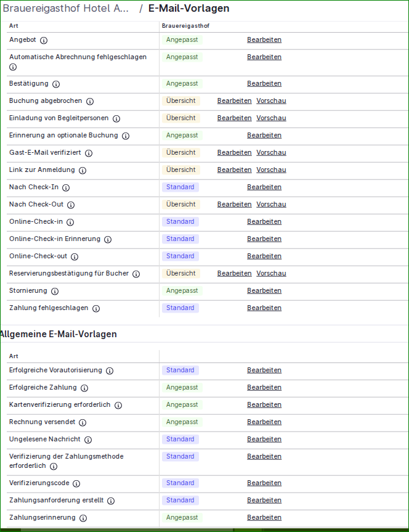Click Bearbeiten for Verifizierungscode
Image resolution: width=409 pixels, height=532 pixels.
[264, 483]
